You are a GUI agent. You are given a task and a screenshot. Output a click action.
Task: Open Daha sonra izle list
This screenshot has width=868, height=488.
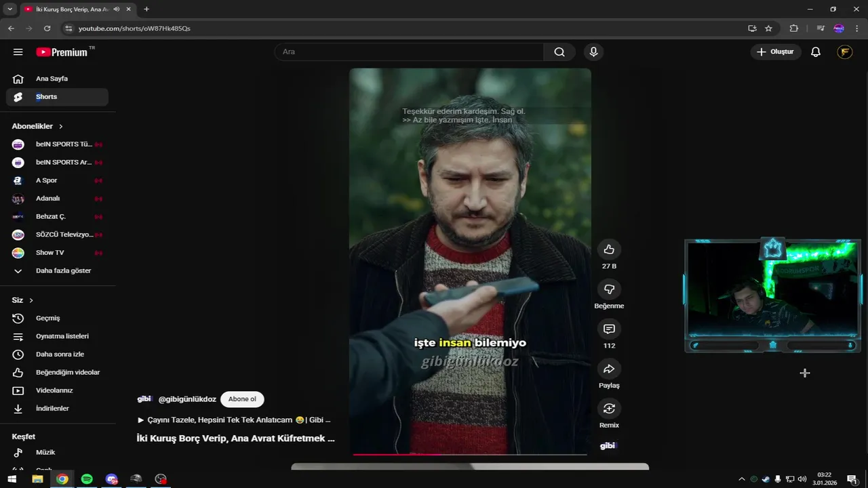point(57,354)
